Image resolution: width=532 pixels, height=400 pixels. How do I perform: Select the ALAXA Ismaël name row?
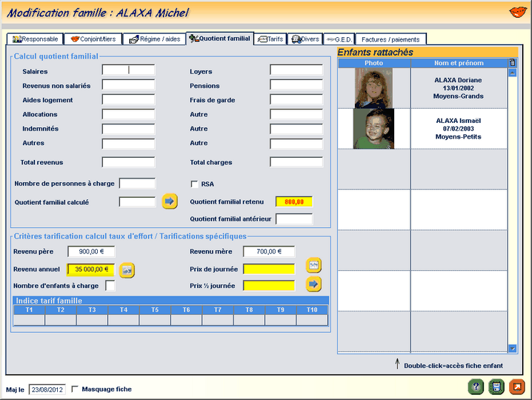458,129
